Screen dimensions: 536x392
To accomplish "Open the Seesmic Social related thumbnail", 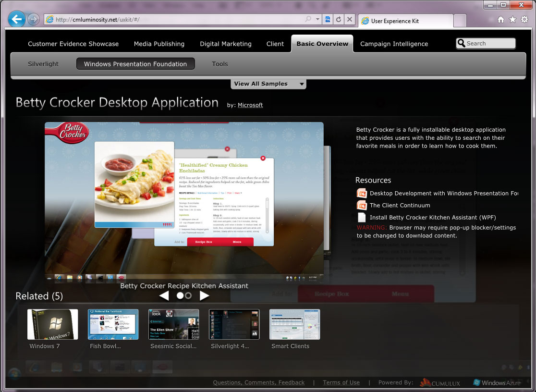I will coord(174,324).
